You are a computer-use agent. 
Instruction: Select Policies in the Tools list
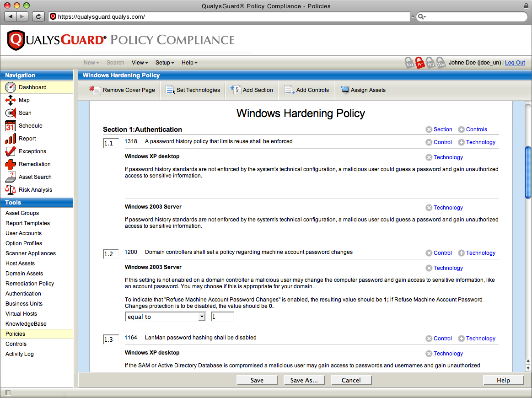click(16, 334)
